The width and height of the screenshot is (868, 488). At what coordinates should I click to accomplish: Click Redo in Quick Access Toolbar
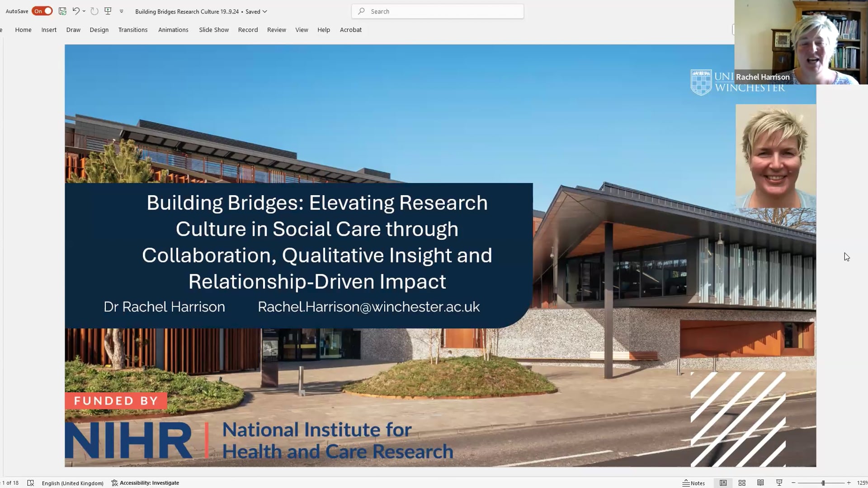94,11
